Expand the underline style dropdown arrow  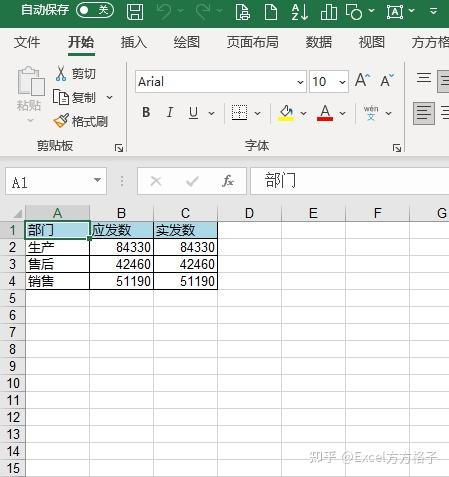[x=211, y=113]
